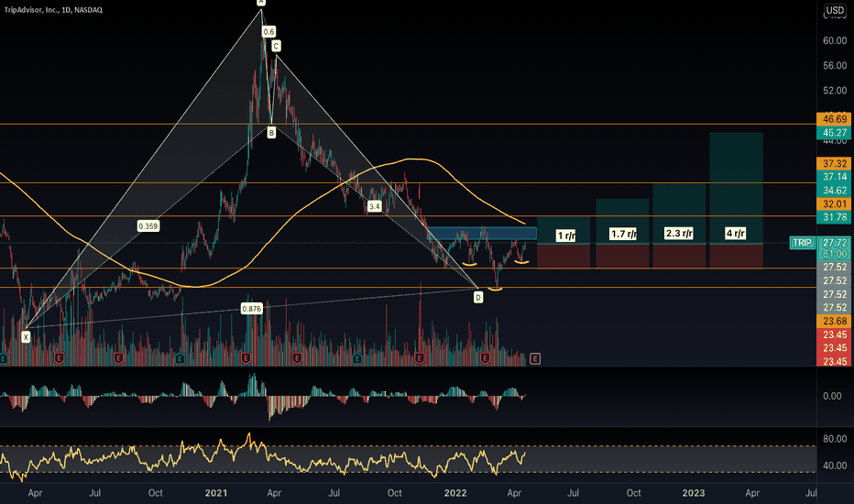The height and width of the screenshot is (504, 854).
Task: Click red earnings marker between Apr and Jul 2021
Action: 297,358
